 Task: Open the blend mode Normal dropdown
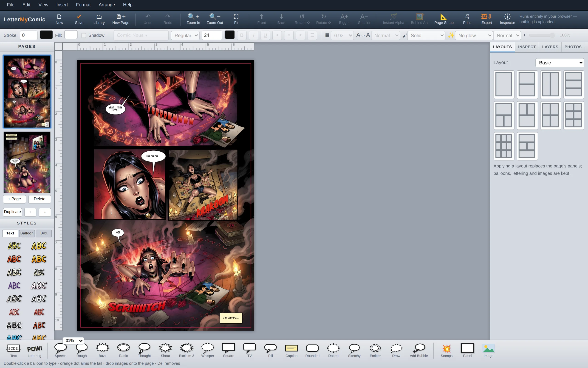click(507, 35)
